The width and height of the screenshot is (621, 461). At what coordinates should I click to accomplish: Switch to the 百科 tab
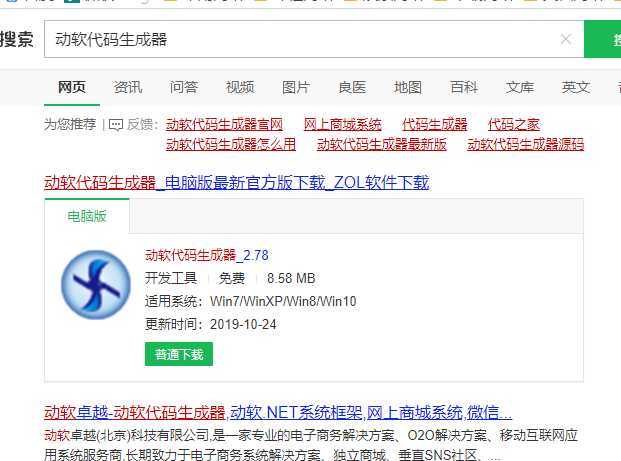(x=464, y=87)
